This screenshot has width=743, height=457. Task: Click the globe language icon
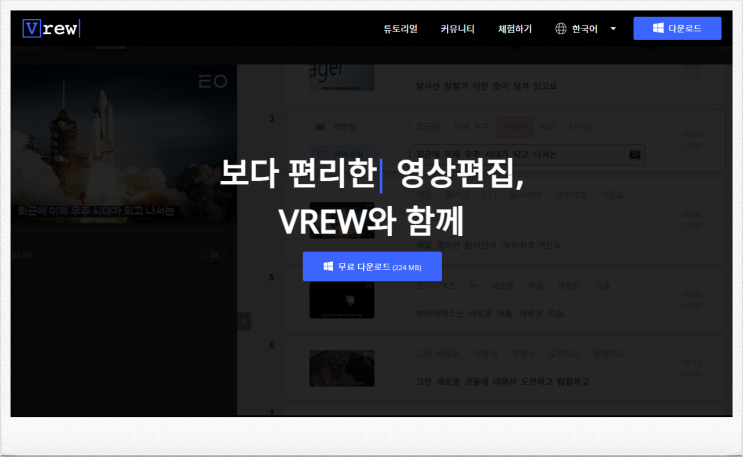[x=561, y=29]
